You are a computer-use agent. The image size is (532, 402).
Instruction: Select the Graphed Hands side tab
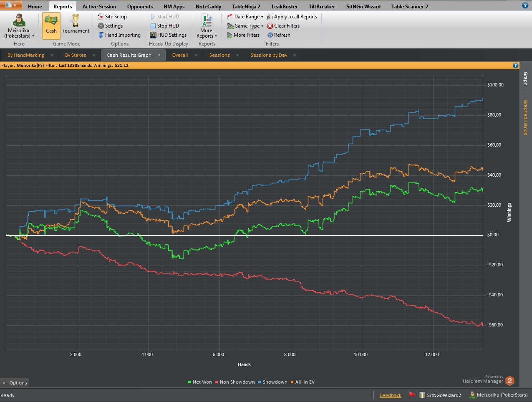click(525, 117)
